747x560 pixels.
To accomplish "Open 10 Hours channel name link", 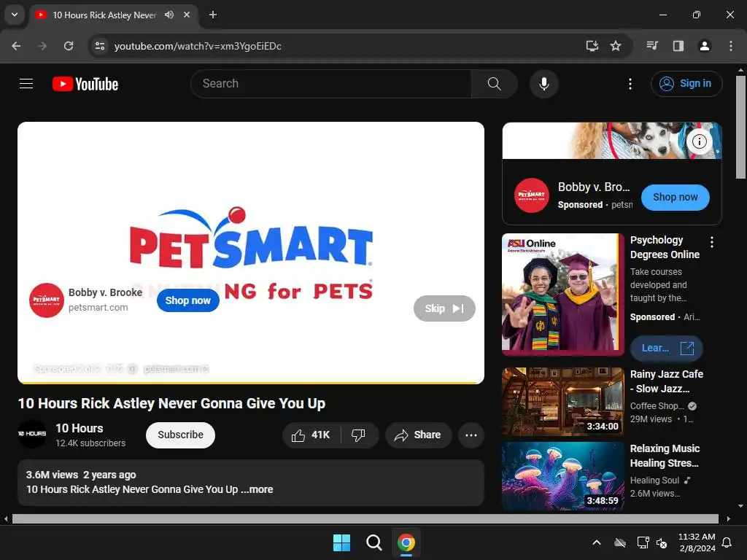I will coord(79,428).
